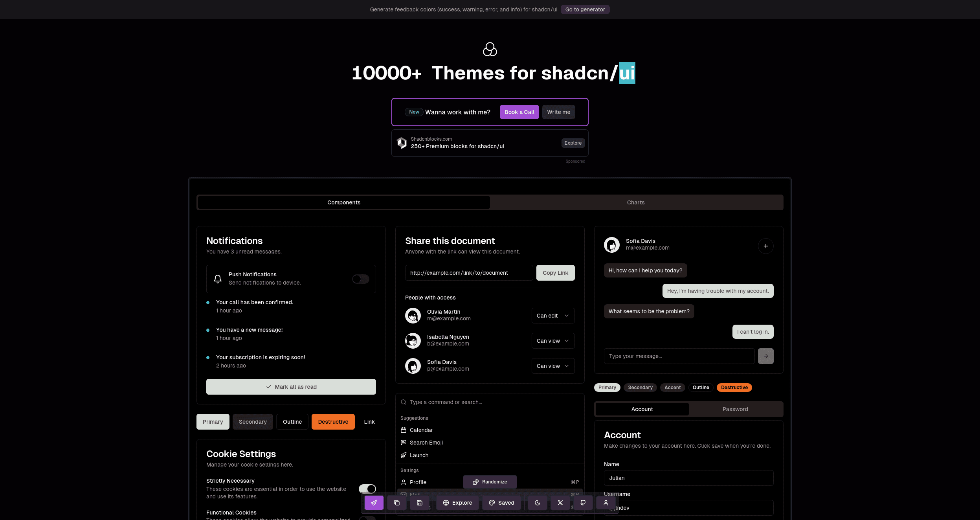Click the Link button sample
The height and width of the screenshot is (520, 980).
point(369,422)
